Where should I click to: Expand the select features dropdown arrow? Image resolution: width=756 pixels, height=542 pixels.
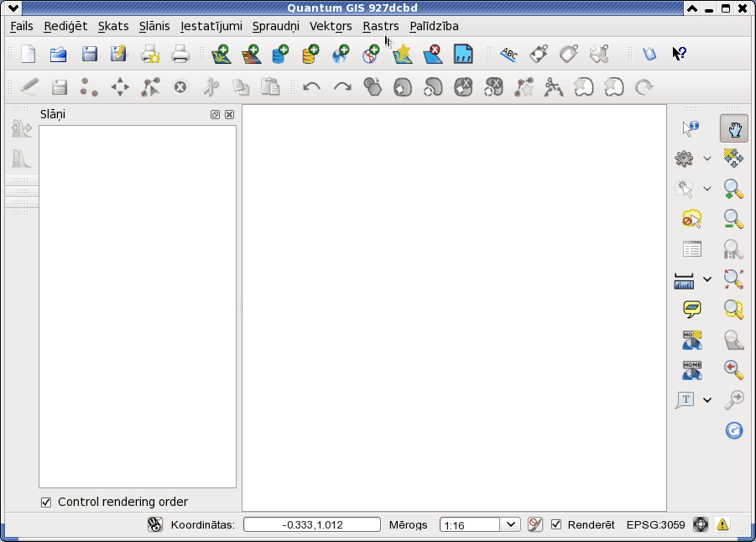click(x=707, y=189)
